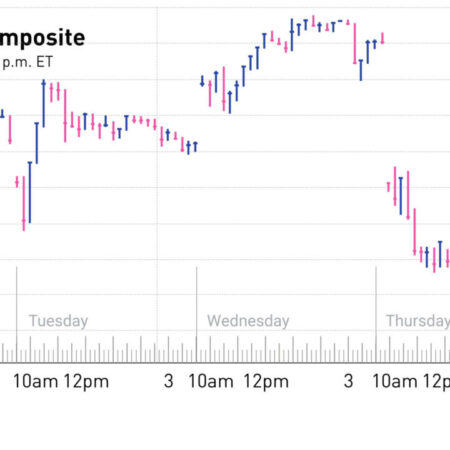This screenshot has width=450, height=450.
Task: Select Tuesday's 10am time label
Action: pos(35,381)
